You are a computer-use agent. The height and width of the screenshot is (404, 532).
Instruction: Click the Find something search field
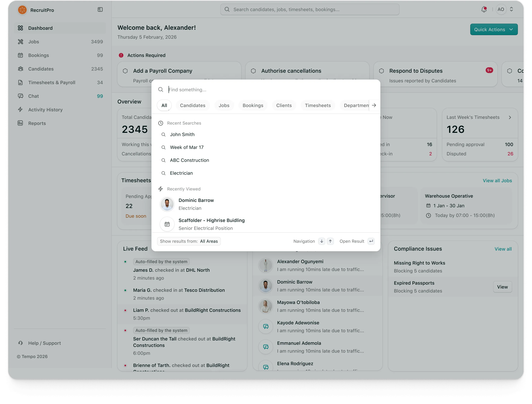[266, 89]
